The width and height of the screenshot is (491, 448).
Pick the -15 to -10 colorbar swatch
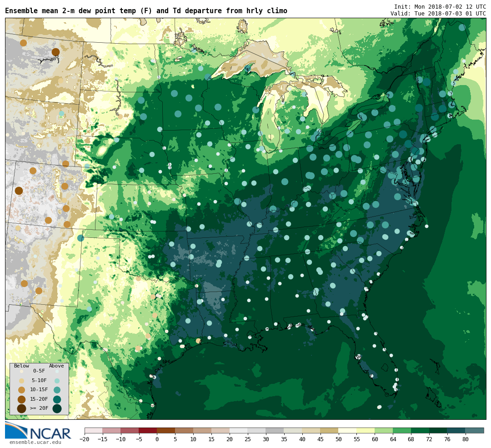[x=112, y=430]
